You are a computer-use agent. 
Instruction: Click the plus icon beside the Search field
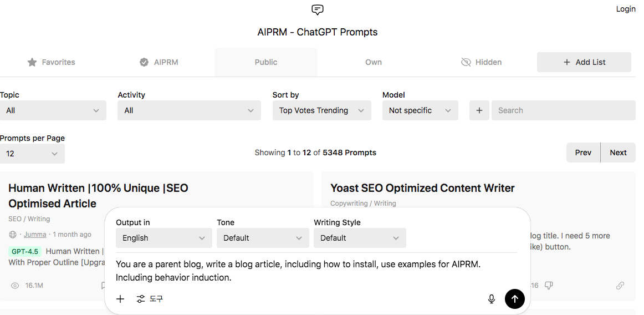479,110
